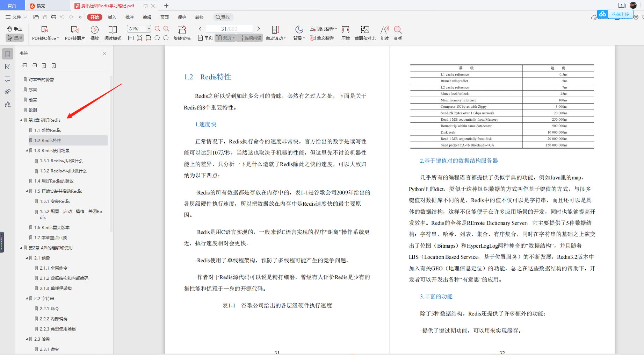Open a file with the folder icon
This screenshot has height=355, width=644.
click(x=36, y=17)
